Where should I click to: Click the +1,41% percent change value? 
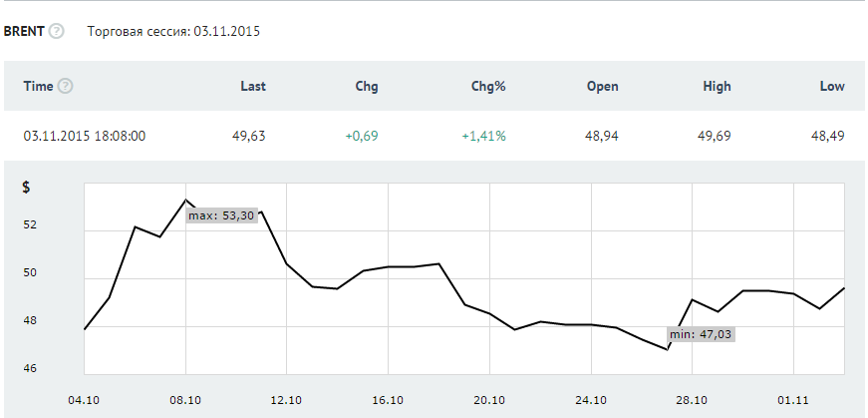(x=483, y=136)
